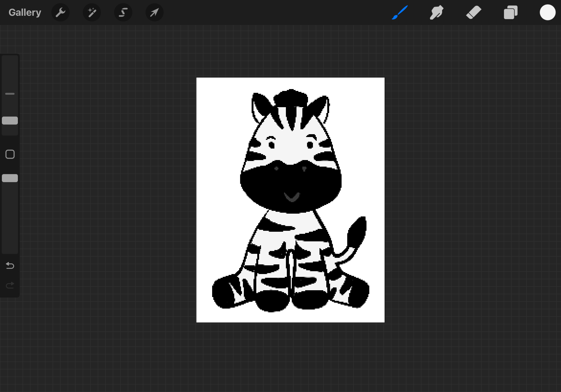Return to the Gallery
Screen dimensions: 561x392
coord(24,12)
